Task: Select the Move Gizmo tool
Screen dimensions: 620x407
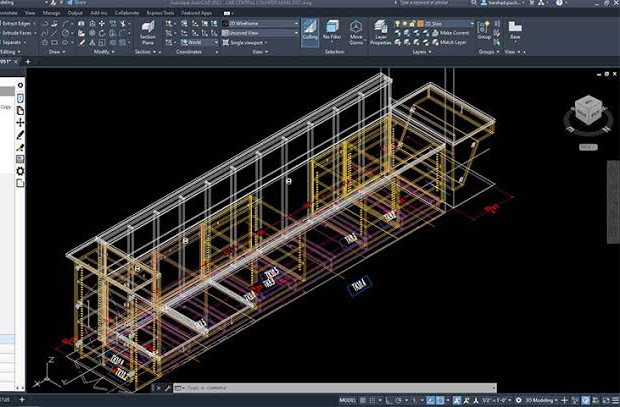Action: tap(356, 33)
